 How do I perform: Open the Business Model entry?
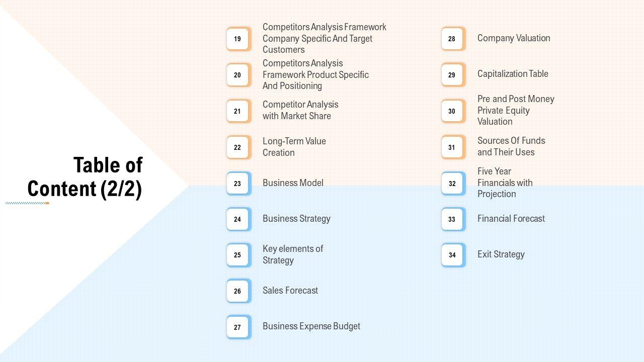point(293,183)
